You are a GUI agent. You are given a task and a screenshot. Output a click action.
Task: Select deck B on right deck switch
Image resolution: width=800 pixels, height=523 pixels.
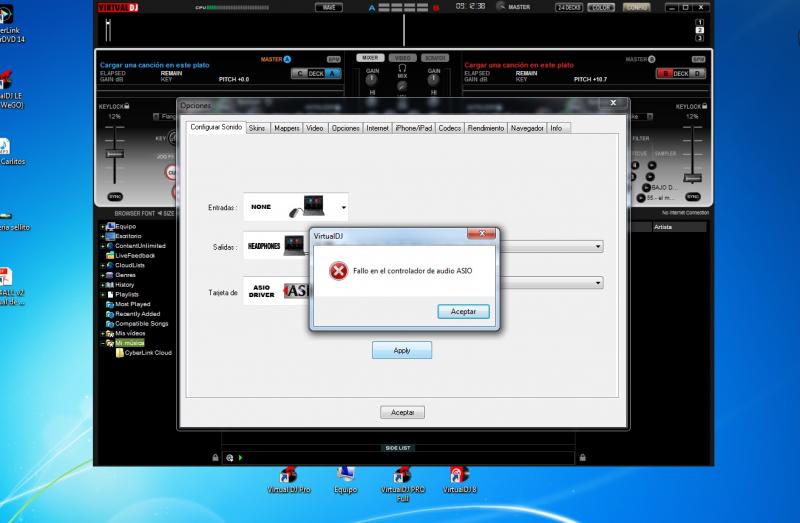(664, 73)
